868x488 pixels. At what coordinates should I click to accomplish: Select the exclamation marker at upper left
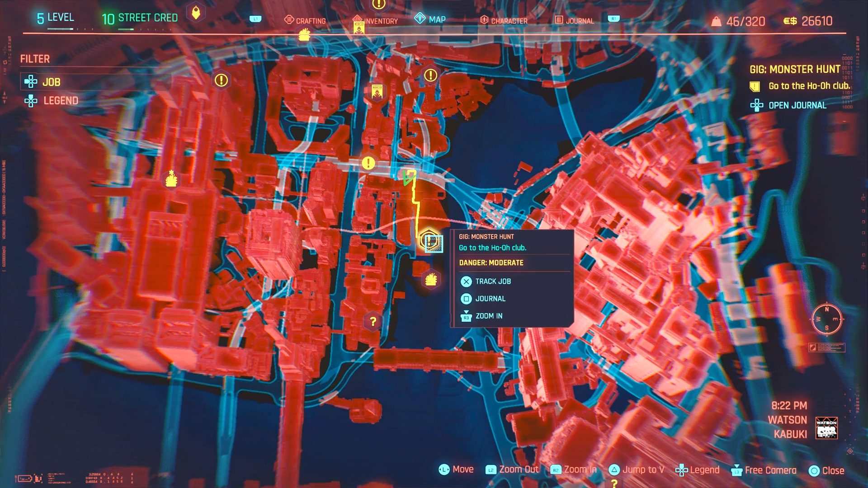coord(221,80)
